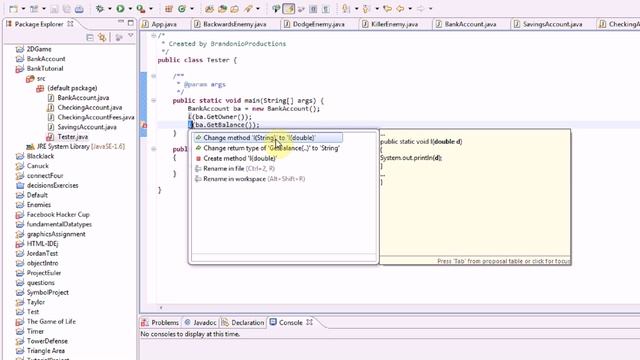
Task: Collapse All in Package Explorer
Action: point(90,38)
